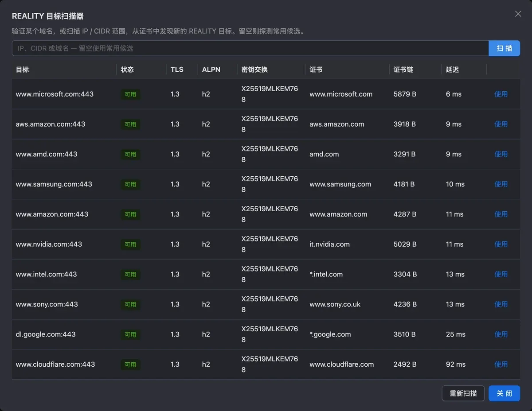This screenshot has height=411, width=532.
Task: Click certificate cell www.sony.co.uk
Action: click(335, 304)
